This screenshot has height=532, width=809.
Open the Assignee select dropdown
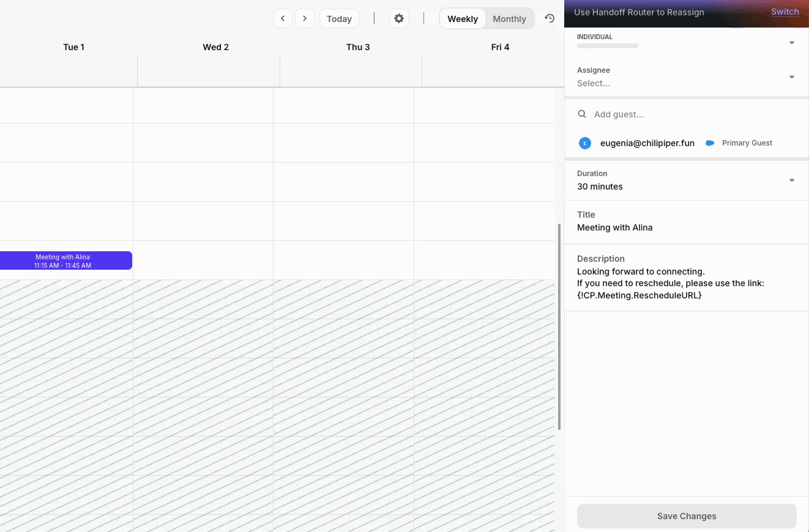(685, 77)
